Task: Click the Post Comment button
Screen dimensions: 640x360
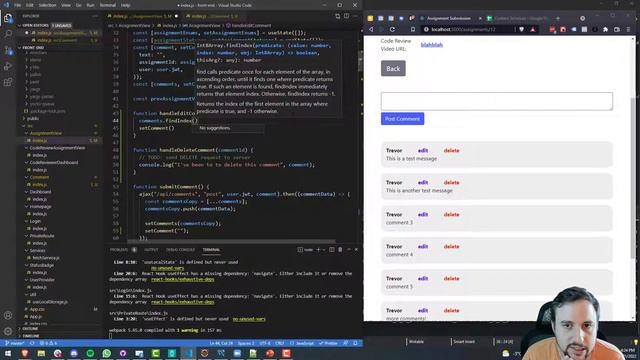Action: click(x=402, y=119)
